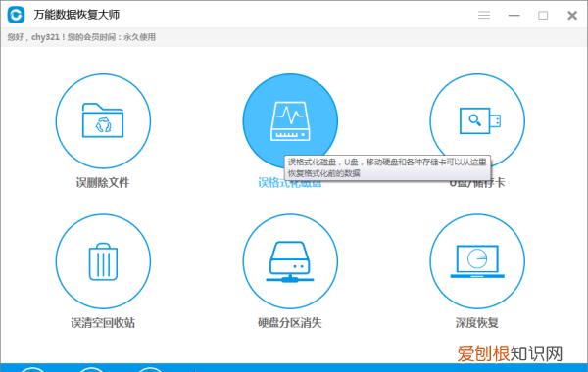Click the member status text 永久使用
Viewport: 588px width, 372px height.
[x=139, y=37]
